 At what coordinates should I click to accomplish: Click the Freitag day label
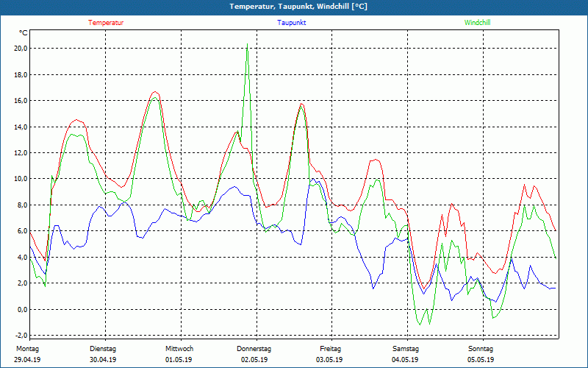point(331,349)
